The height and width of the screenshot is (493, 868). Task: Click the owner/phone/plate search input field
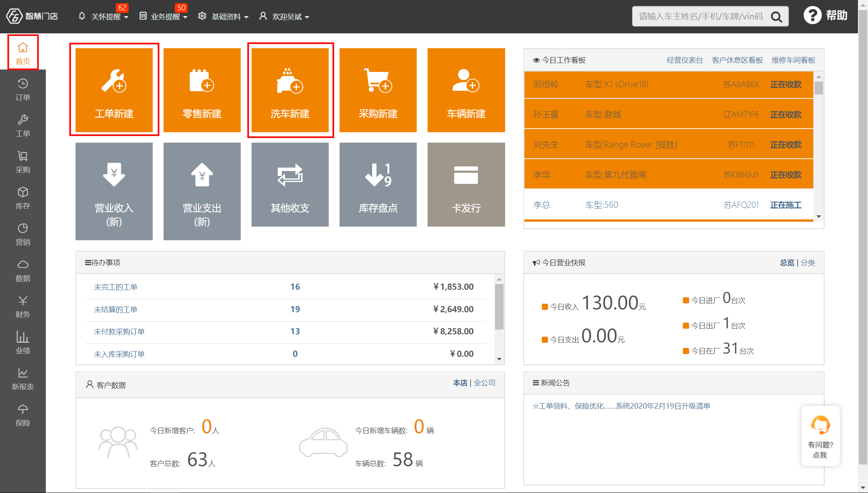click(x=701, y=16)
